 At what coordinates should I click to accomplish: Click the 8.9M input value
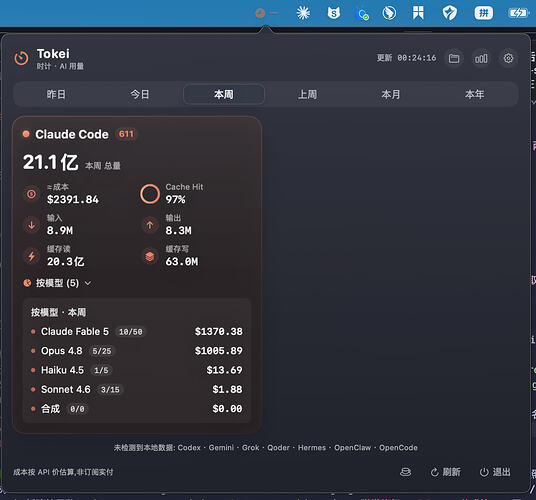[60, 230]
